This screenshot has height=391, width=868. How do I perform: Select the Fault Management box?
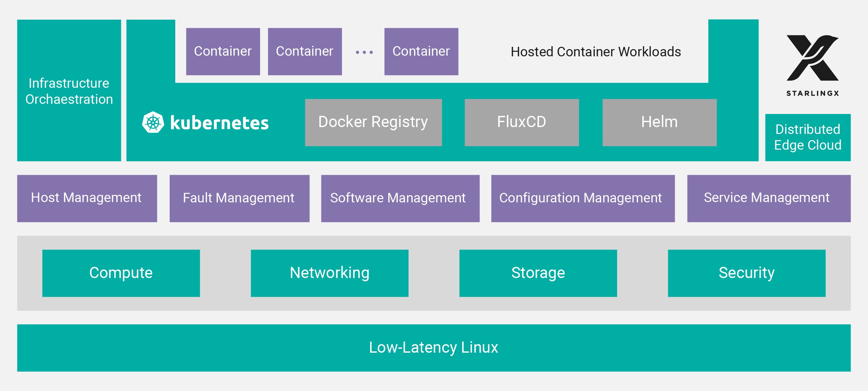click(x=239, y=198)
